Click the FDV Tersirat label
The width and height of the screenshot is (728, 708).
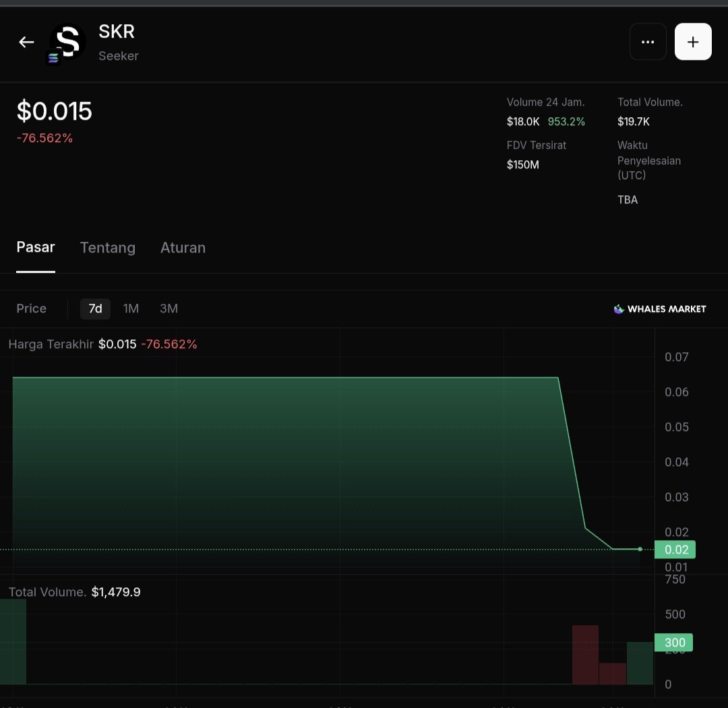pos(537,146)
